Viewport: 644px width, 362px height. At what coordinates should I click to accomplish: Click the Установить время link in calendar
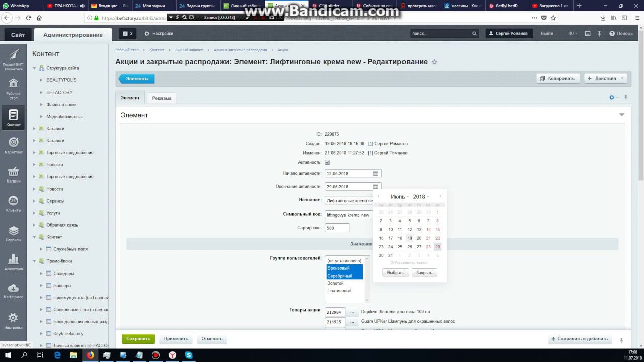409,263
